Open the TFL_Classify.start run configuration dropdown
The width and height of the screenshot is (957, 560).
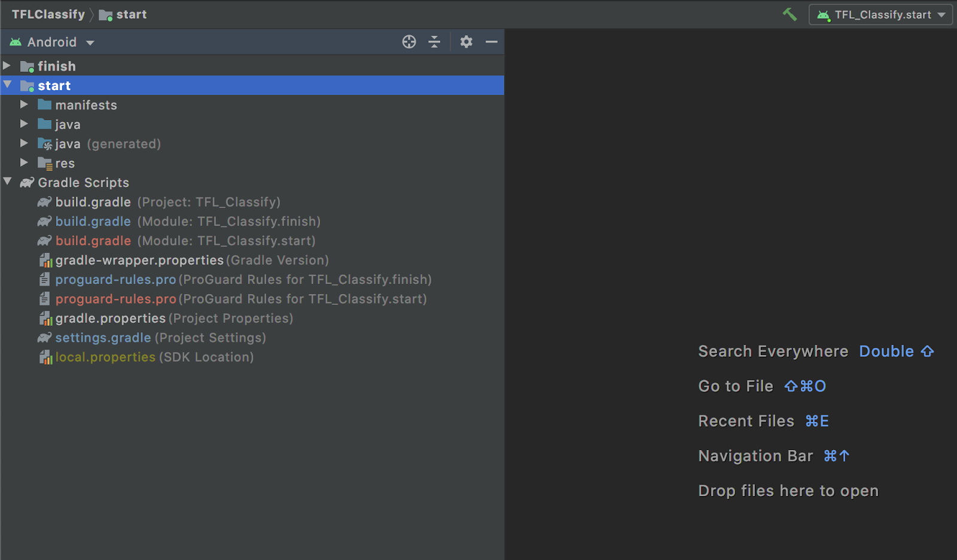[x=880, y=15]
